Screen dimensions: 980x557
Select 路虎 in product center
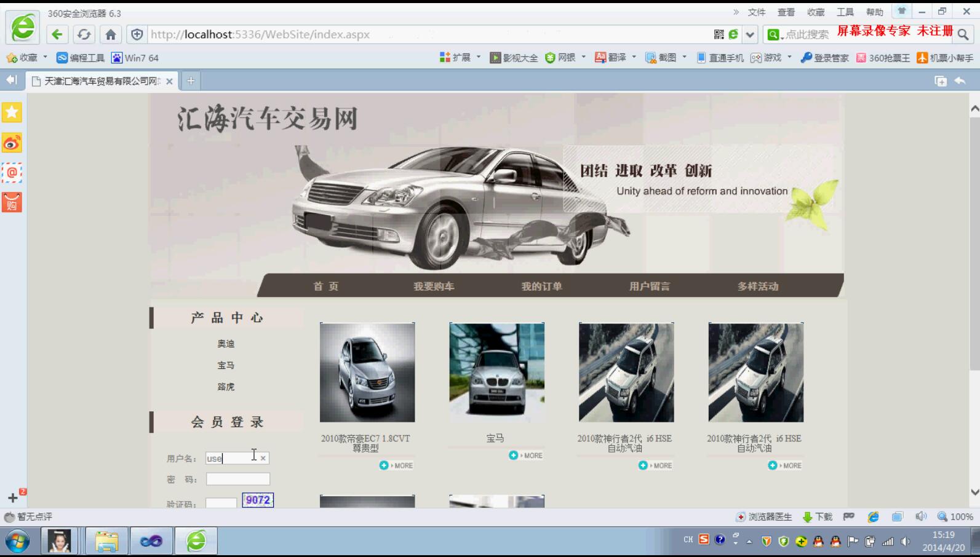[226, 387]
